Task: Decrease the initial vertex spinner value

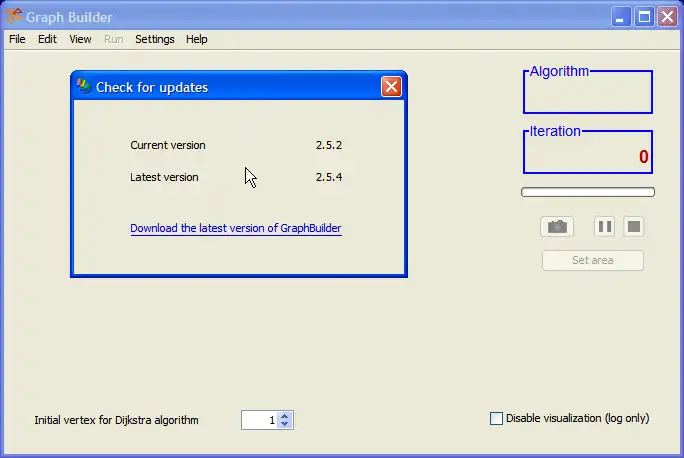Action: [x=285, y=424]
